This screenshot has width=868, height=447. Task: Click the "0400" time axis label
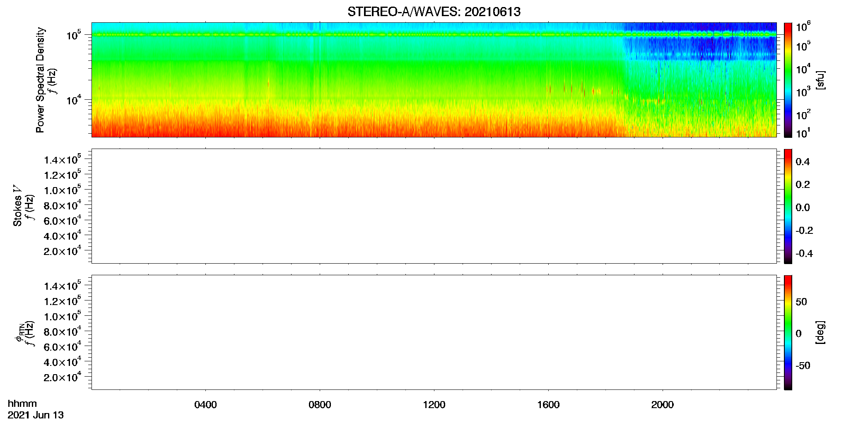pos(205,405)
